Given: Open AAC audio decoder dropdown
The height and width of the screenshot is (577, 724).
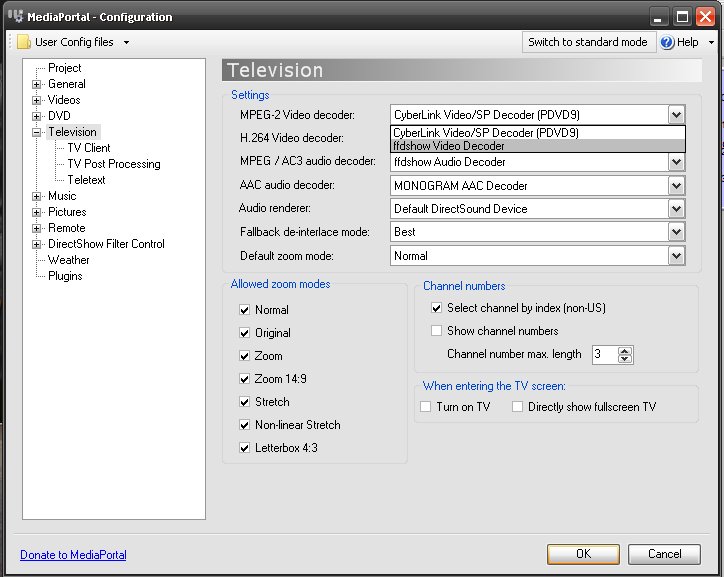Looking at the screenshot, I should point(676,186).
